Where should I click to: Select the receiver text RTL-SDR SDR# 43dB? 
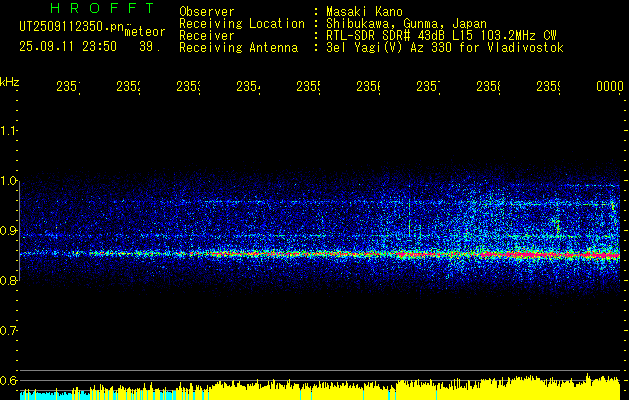pos(387,36)
